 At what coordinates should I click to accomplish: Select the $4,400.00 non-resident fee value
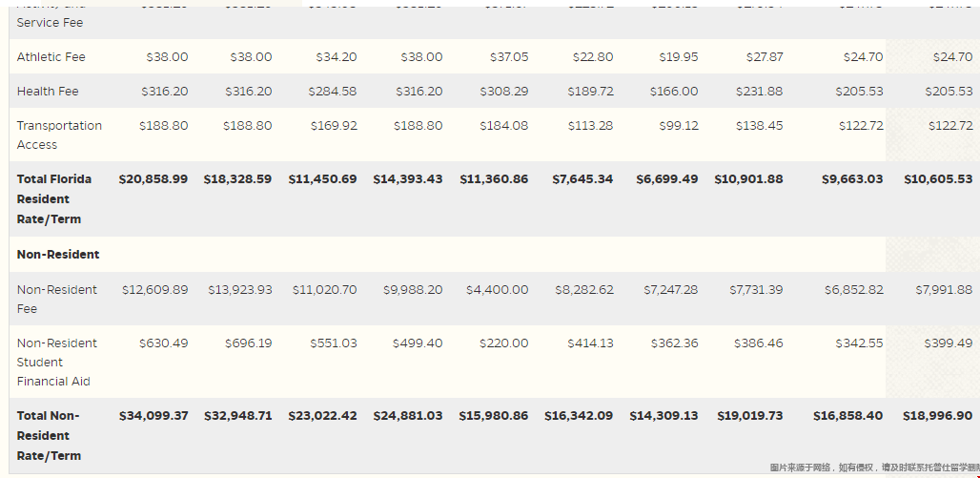point(497,290)
